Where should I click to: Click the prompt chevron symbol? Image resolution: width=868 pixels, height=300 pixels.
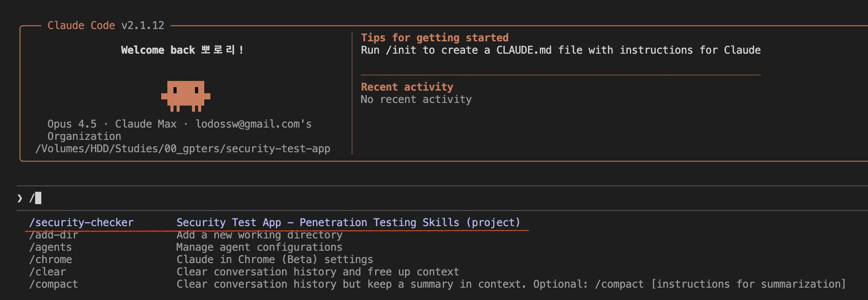pos(20,198)
